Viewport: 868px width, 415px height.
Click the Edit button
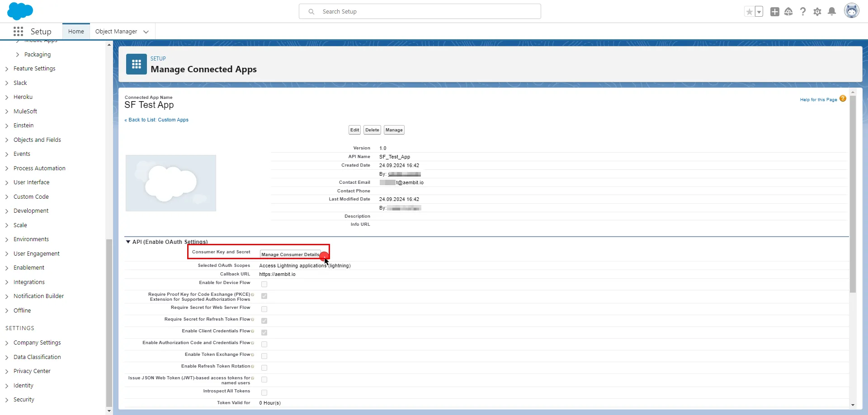(x=355, y=130)
